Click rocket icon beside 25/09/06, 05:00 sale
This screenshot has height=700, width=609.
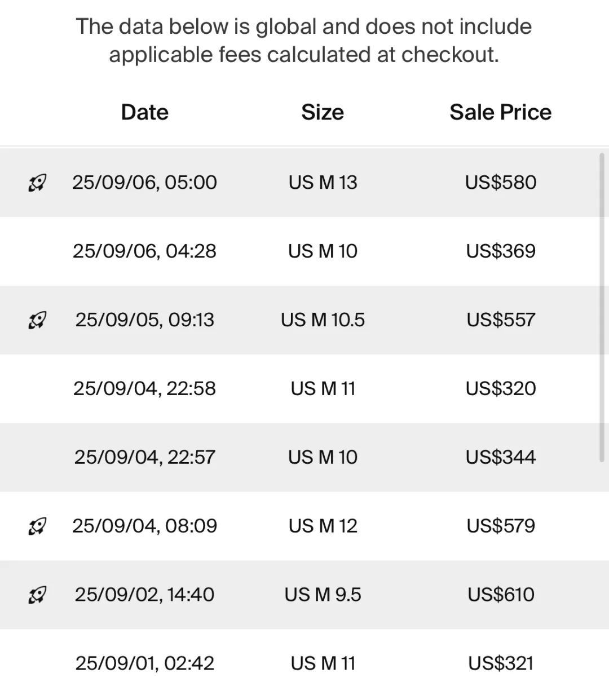pos(37,183)
